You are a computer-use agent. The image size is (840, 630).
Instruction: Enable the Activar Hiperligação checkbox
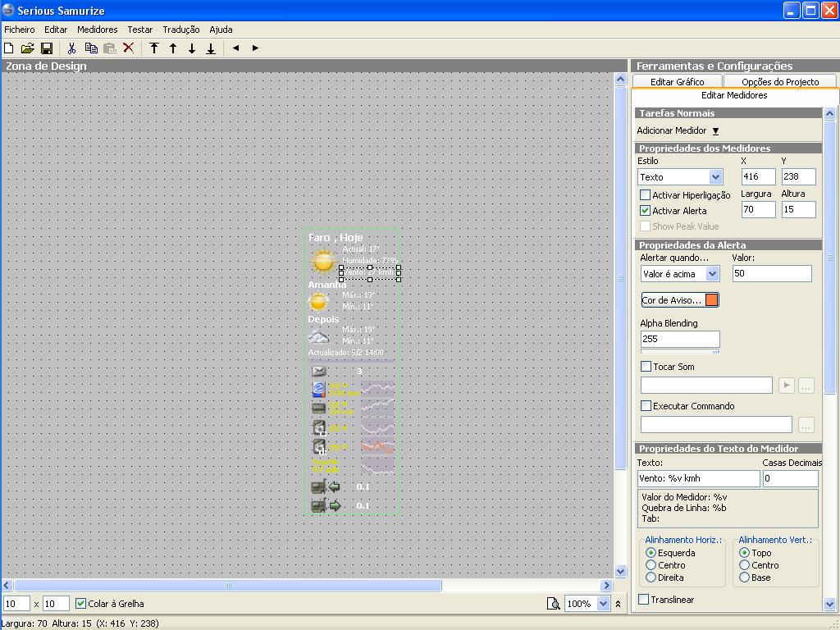click(646, 195)
